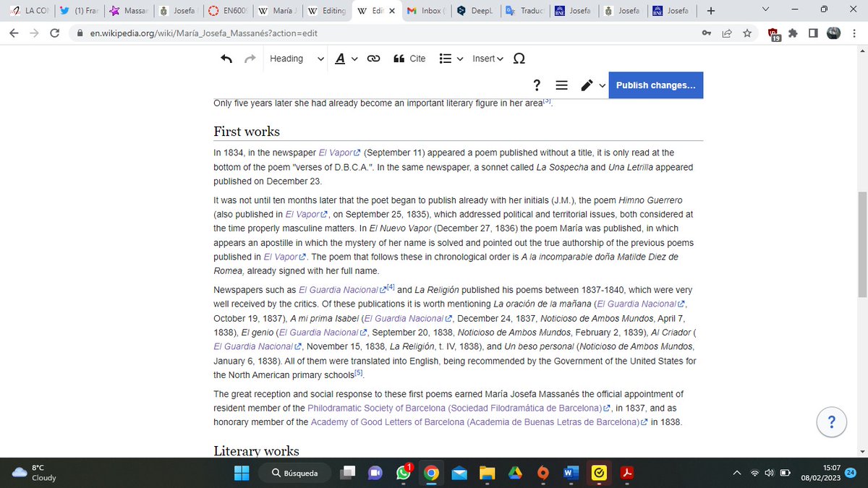868x488 pixels.
Task: Open Microsoft Word from the taskbar
Action: [571, 473]
